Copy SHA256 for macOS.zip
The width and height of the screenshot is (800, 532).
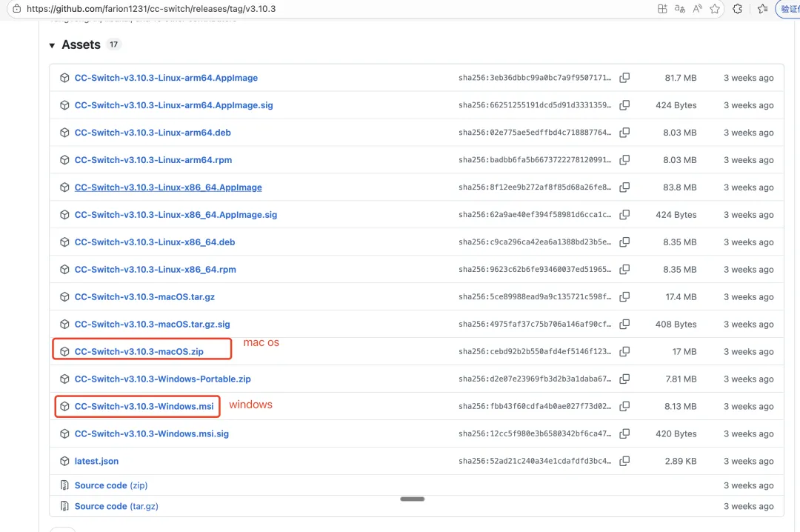pos(624,351)
